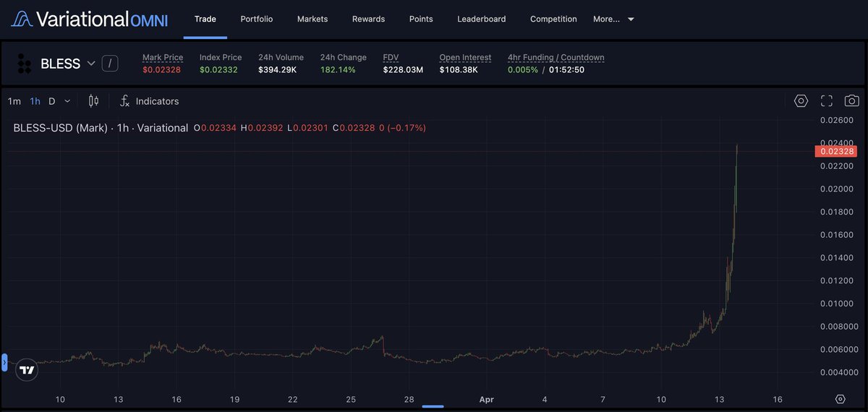
Task: Go to the Portfolio tab
Action: coord(257,19)
